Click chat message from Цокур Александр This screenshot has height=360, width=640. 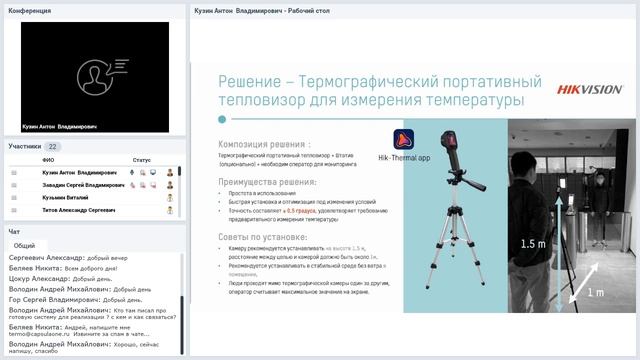click(x=60, y=279)
